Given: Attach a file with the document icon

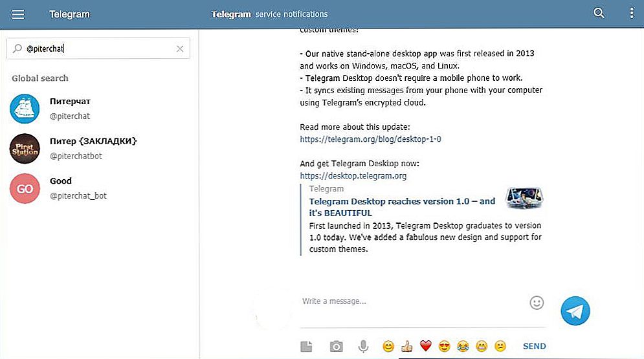Looking at the screenshot, I should coord(306,346).
